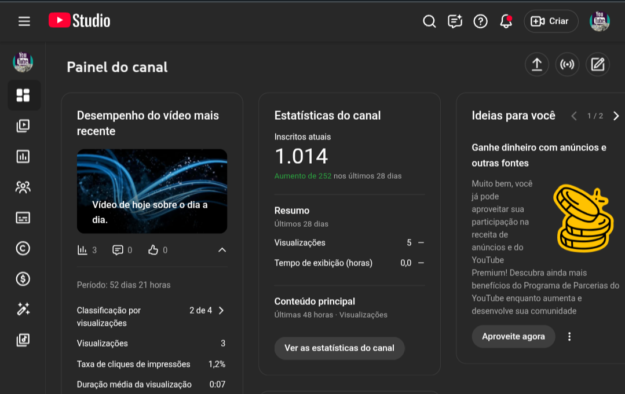The width and height of the screenshot is (625, 394).
Task: Click 'Tempo de exibição (horas)' row
Action: point(349,263)
